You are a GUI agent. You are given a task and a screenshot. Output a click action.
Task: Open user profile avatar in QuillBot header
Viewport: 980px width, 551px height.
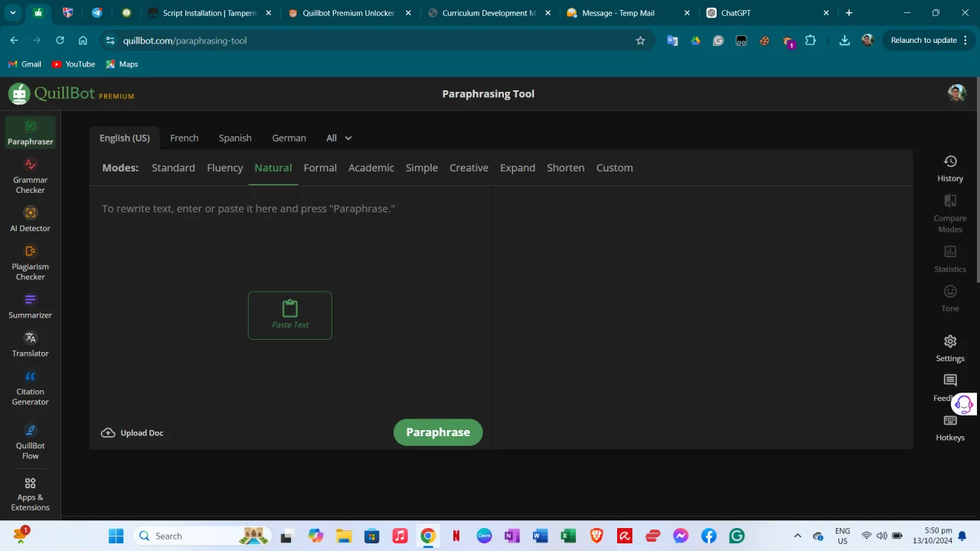point(956,93)
